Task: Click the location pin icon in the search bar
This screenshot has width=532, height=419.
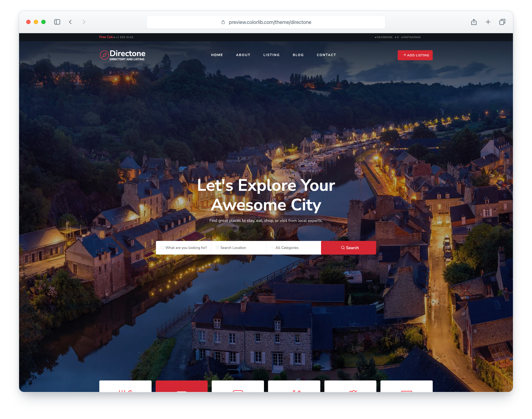Action: 217,248
